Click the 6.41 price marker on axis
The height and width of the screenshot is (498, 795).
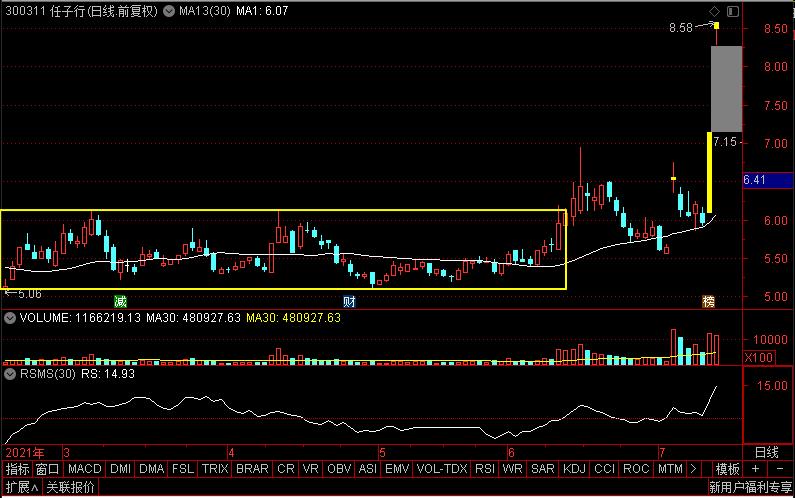[767, 180]
